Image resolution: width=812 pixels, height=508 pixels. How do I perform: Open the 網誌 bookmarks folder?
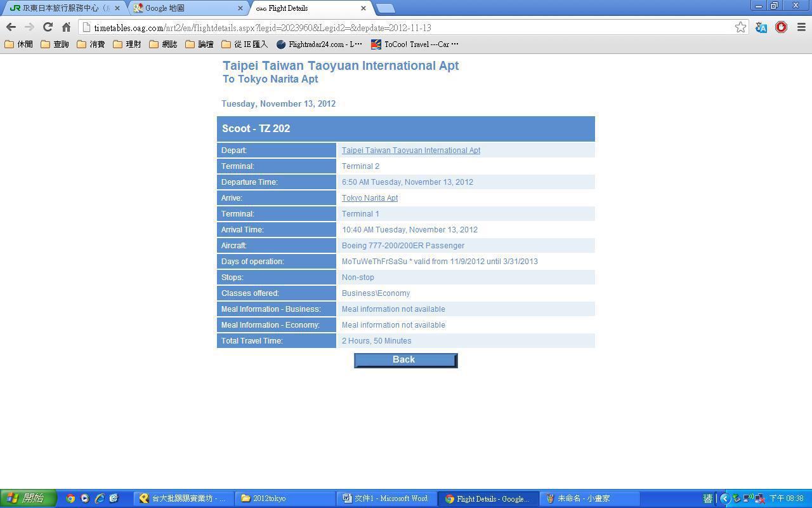[x=163, y=44]
